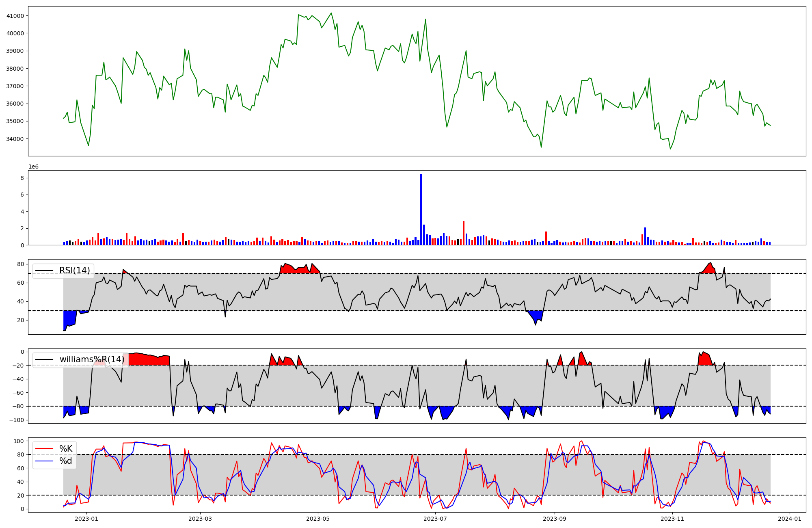Click the 8 tick on the volume axis
Screen dimensions: 812x528
coord(22,178)
